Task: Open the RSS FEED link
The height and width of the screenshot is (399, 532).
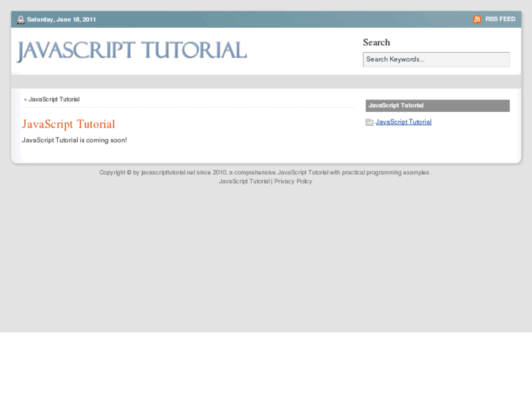Action: tap(500, 19)
